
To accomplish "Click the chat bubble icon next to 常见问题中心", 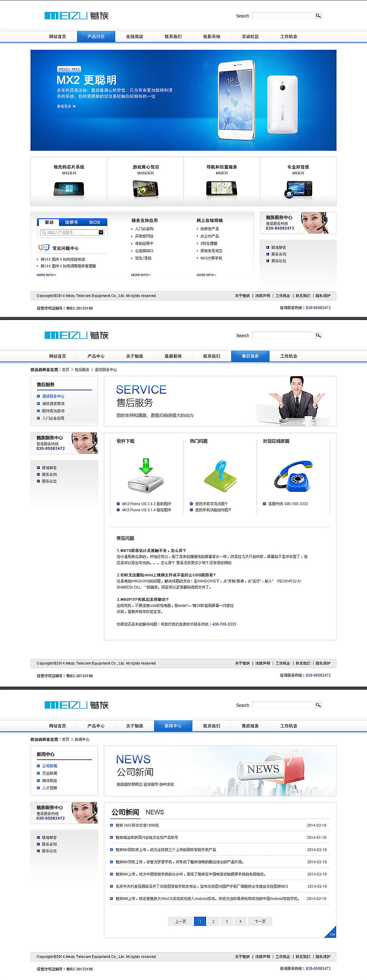I will click(x=44, y=248).
